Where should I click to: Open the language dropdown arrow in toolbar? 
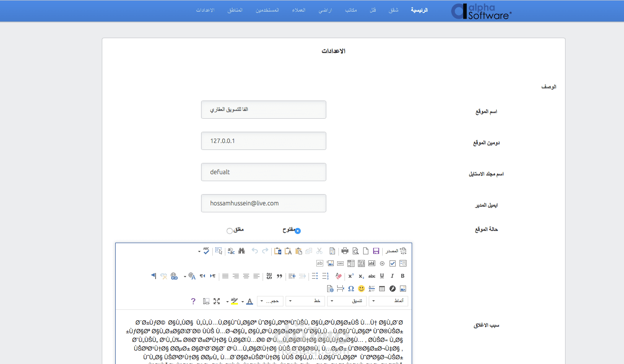tap(185, 276)
